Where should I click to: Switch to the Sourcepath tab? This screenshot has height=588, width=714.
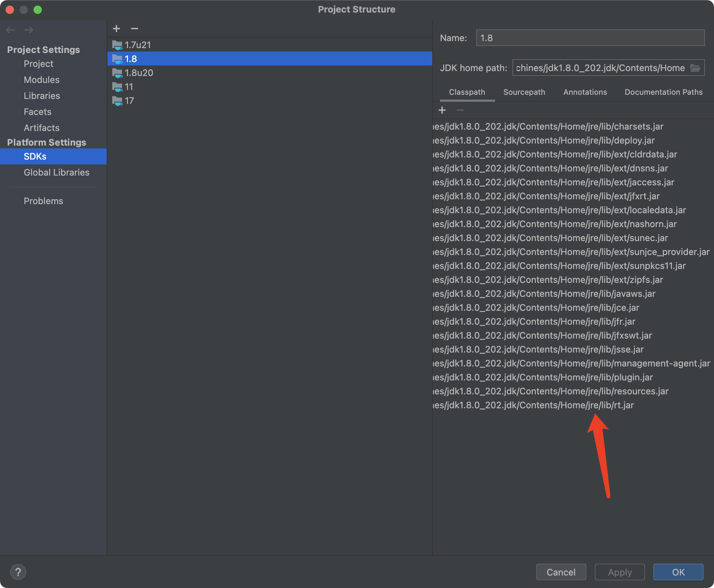(524, 92)
